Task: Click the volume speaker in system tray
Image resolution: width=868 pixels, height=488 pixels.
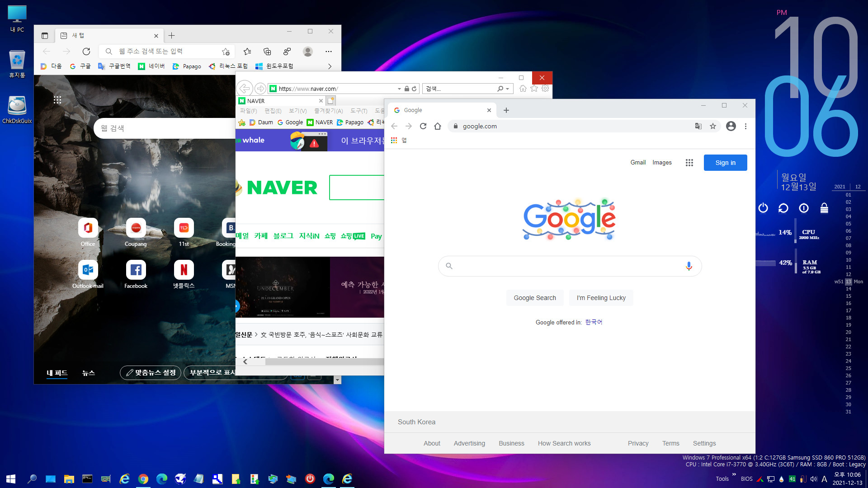Action: click(x=813, y=479)
